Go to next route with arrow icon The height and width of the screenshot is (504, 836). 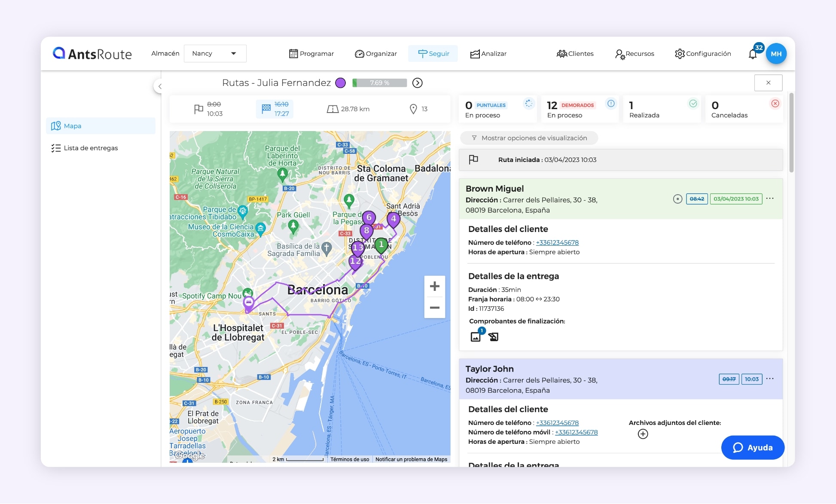pos(417,83)
